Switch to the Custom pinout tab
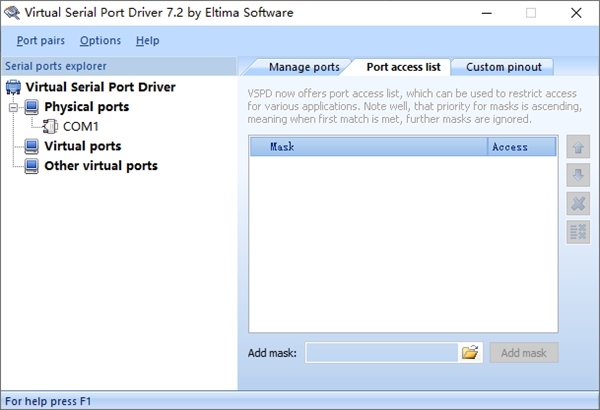 click(x=504, y=67)
